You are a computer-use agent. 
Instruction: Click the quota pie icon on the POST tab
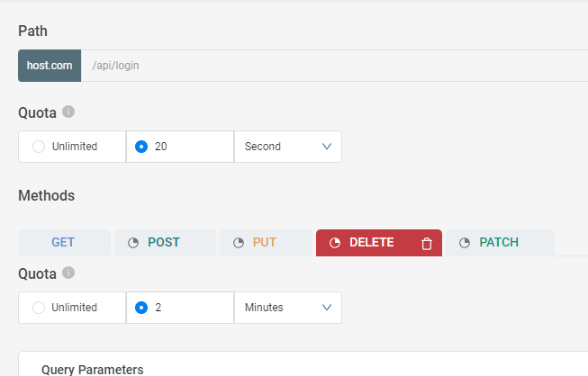click(x=133, y=243)
